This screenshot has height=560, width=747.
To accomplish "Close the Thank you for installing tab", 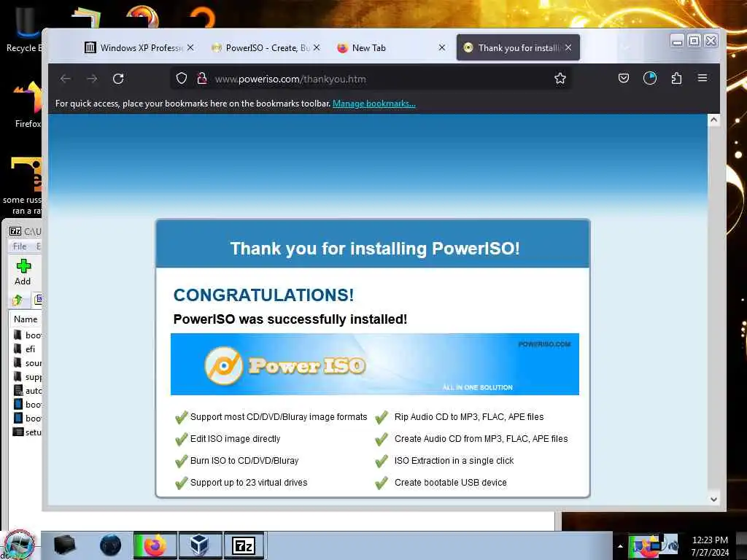I will tap(568, 47).
